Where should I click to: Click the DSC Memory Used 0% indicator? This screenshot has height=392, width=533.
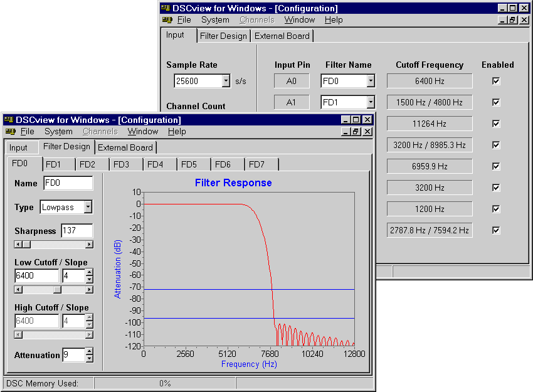[x=165, y=383]
